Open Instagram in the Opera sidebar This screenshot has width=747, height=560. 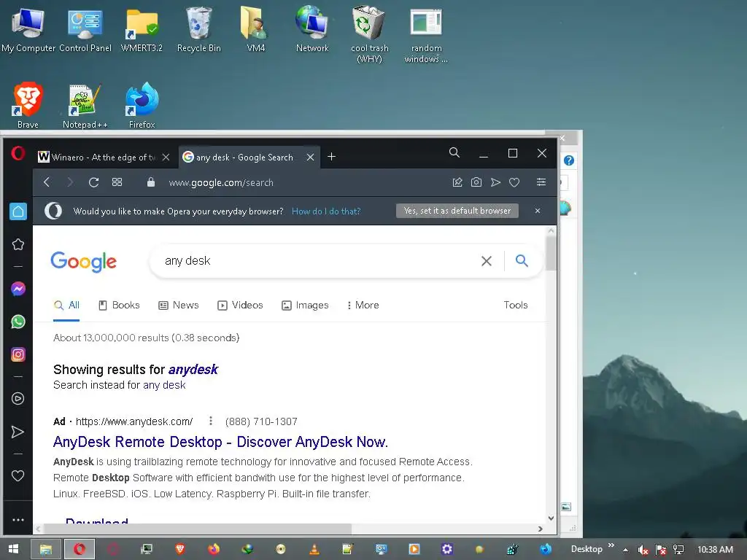18,354
